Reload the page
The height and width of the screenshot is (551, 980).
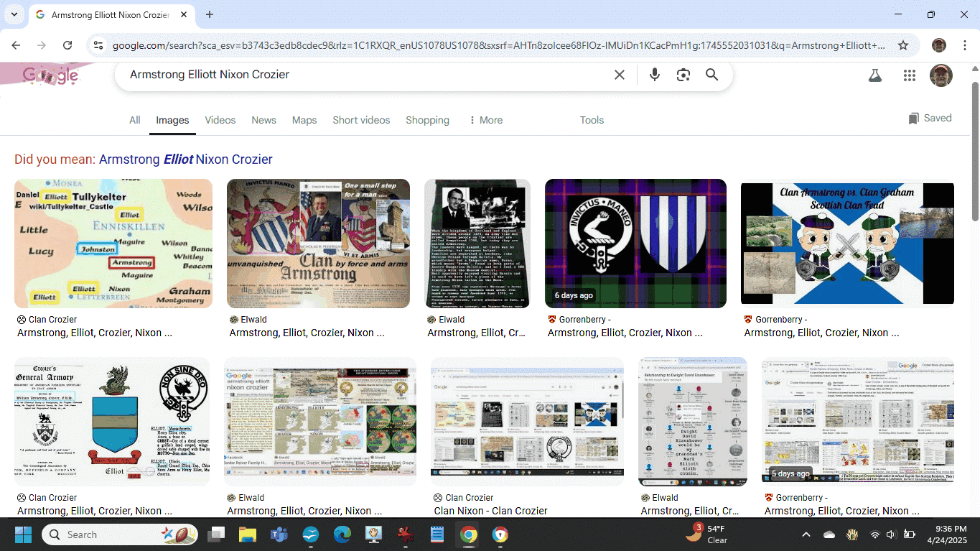[67, 45]
